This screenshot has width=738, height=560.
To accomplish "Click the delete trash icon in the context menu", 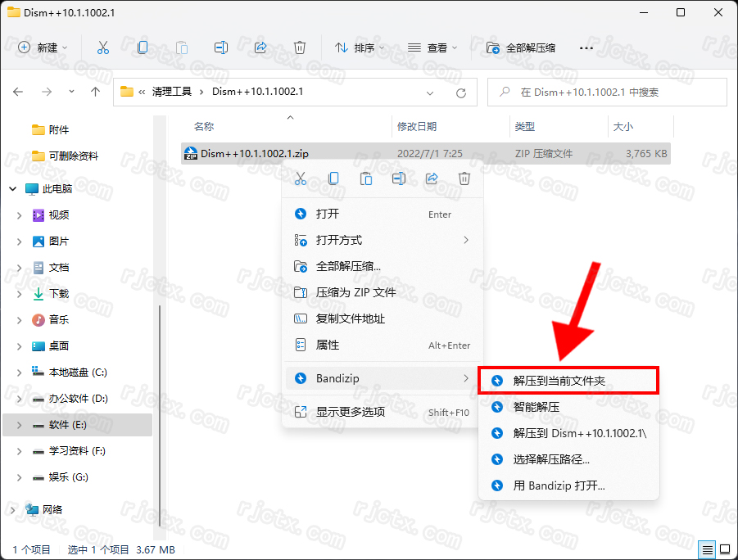I will [464, 178].
